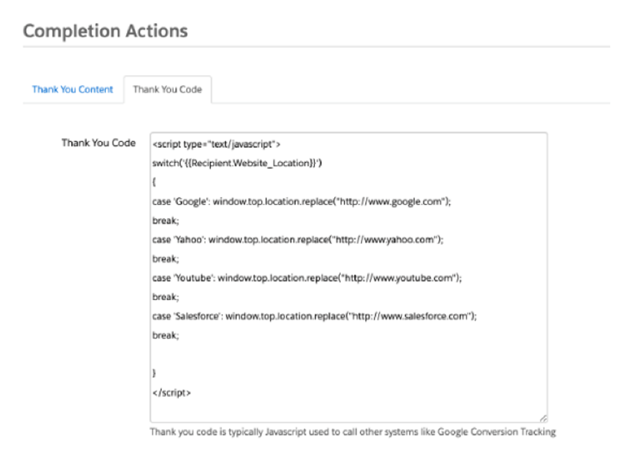Click the Thank You Code field label
Image resolution: width=627 pixels, height=468 pixels.
pos(98,143)
